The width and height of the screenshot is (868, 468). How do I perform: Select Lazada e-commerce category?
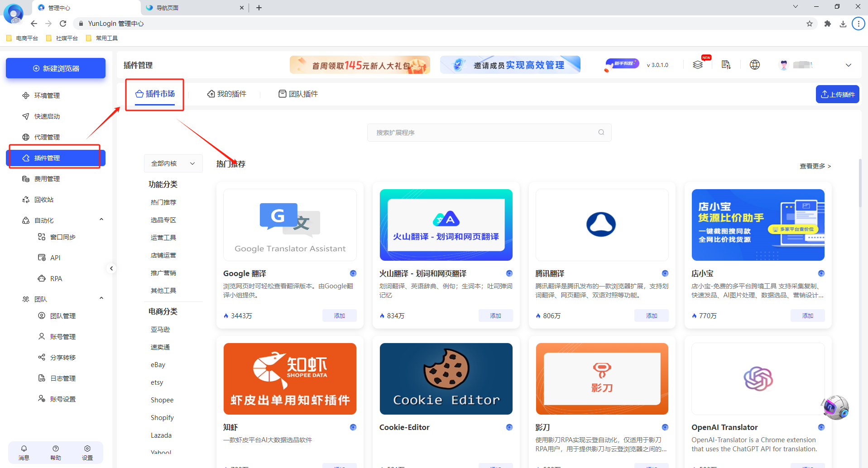click(161, 435)
